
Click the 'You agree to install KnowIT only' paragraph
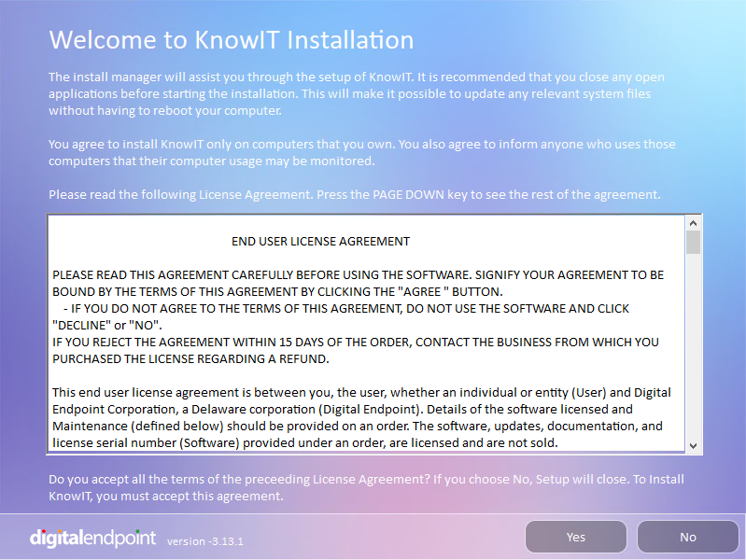(362, 152)
